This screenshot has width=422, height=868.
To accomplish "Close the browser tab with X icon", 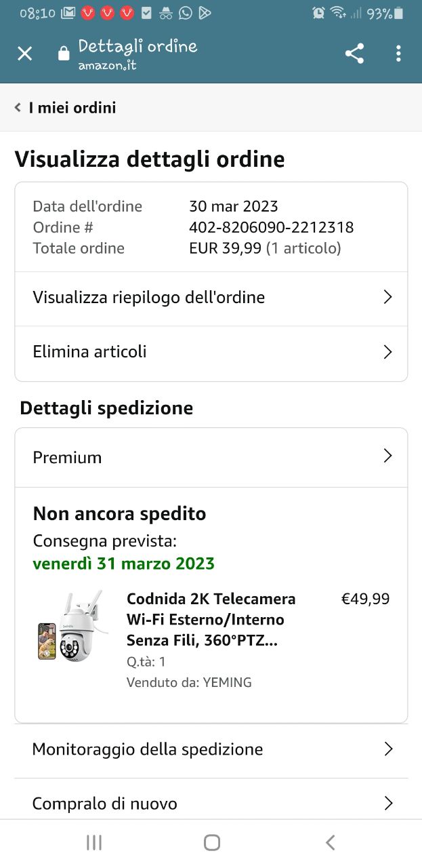I will tap(24, 54).
